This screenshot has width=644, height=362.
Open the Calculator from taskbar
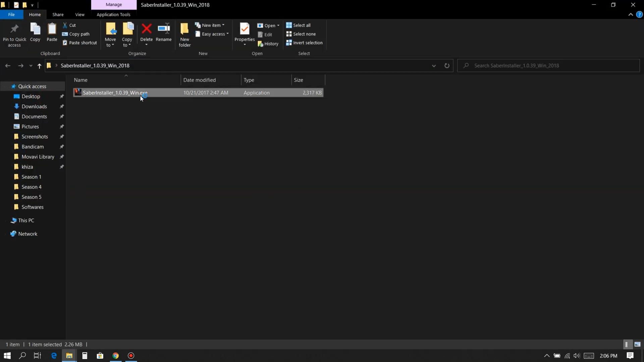tap(85, 356)
